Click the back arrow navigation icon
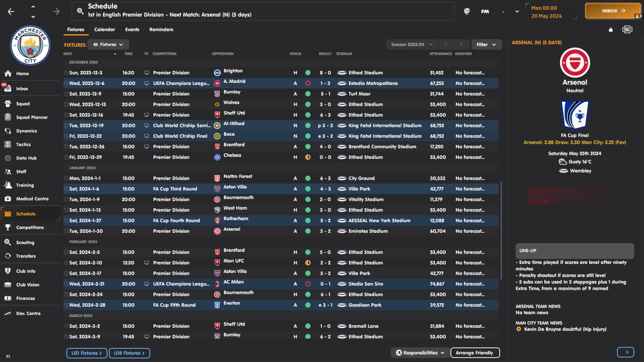 click(x=11, y=11)
